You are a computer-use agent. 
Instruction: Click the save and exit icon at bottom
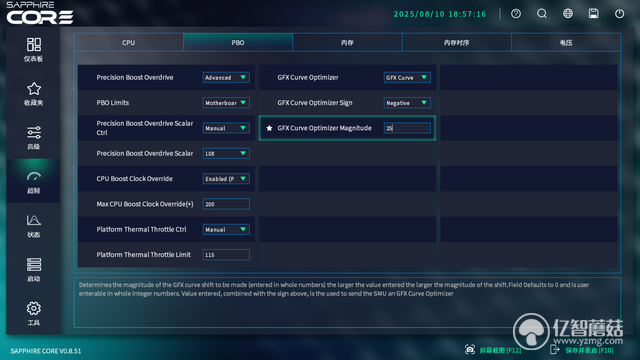[554, 350]
